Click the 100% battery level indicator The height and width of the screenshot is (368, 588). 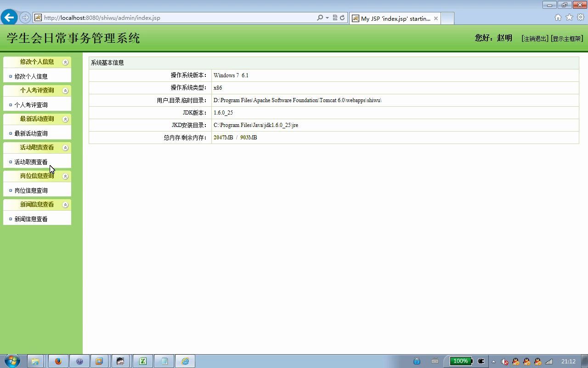pyautogui.click(x=461, y=361)
